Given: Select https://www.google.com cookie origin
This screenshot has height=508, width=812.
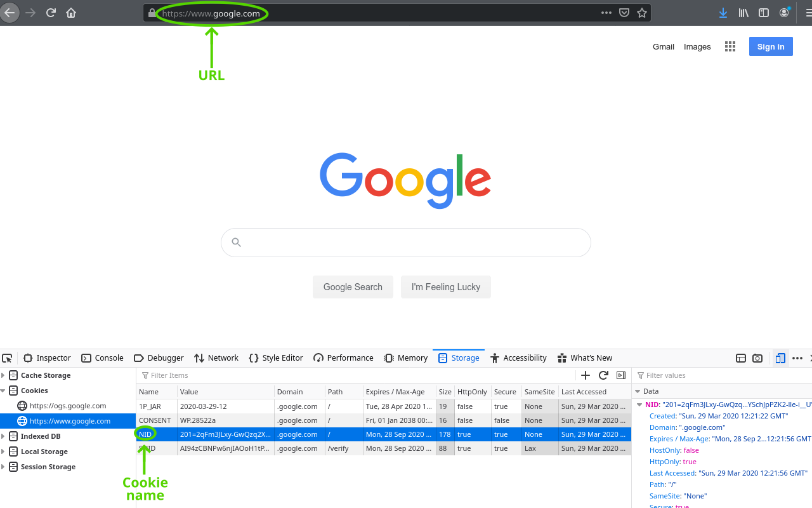Looking at the screenshot, I should pyautogui.click(x=68, y=421).
